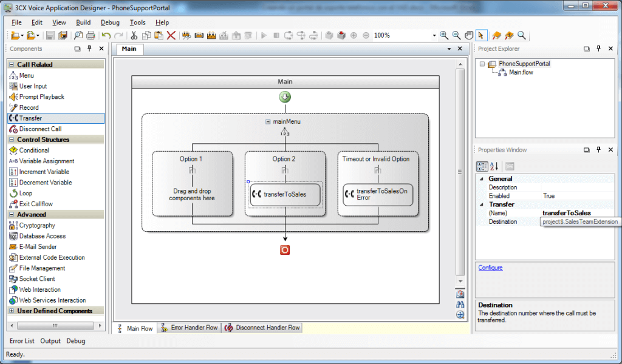Switch to the Error Handler Flow tab
The width and height of the screenshot is (622, 364).
(190, 328)
